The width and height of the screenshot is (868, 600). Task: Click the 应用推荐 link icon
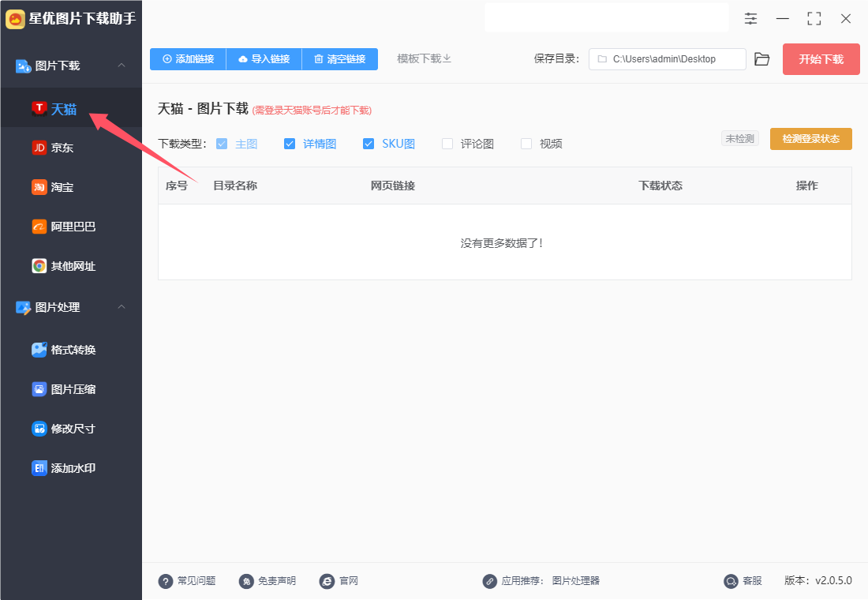pos(489,581)
